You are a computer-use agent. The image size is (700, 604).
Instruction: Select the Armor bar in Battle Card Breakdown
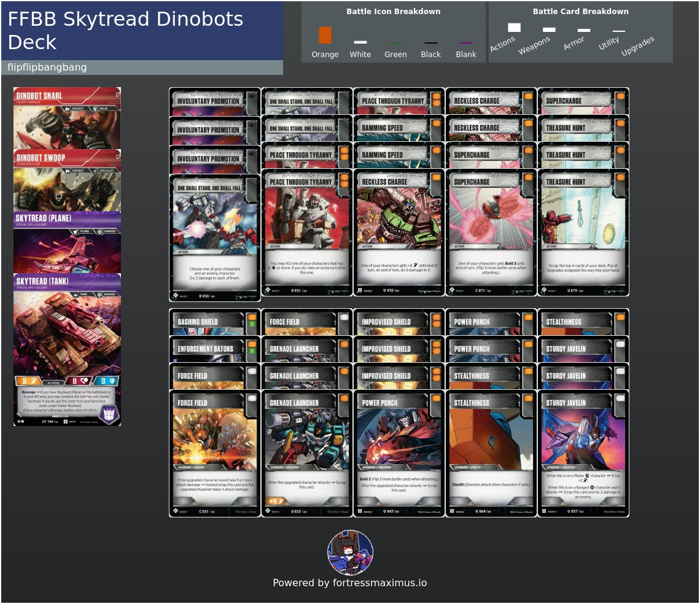click(x=584, y=30)
